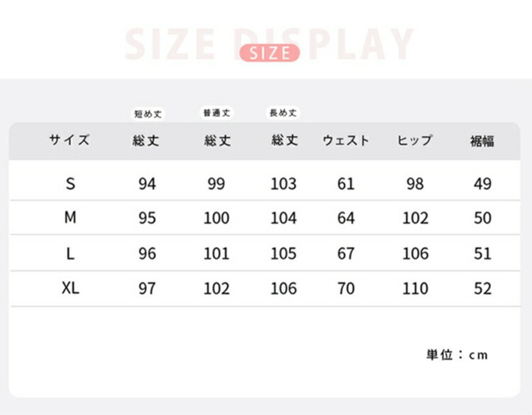Click the 単位：cm unit note

pyautogui.click(x=457, y=355)
